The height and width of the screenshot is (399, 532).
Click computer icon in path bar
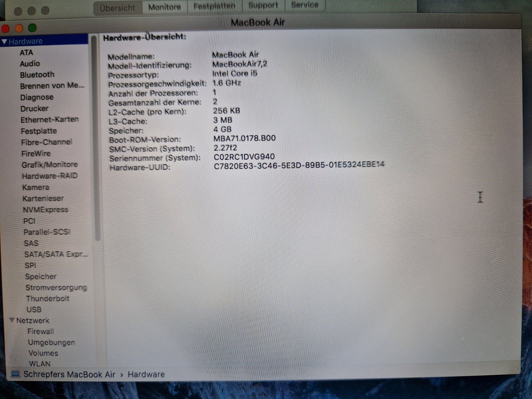click(15, 374)
